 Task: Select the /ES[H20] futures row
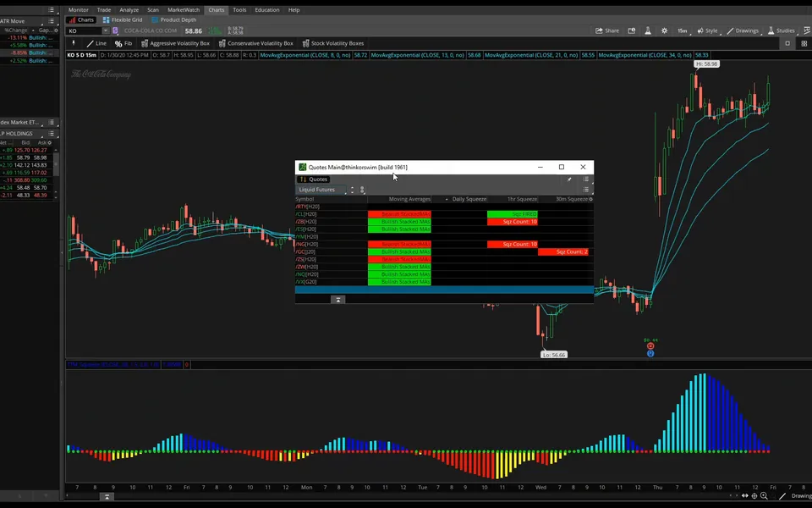(444, 229)
